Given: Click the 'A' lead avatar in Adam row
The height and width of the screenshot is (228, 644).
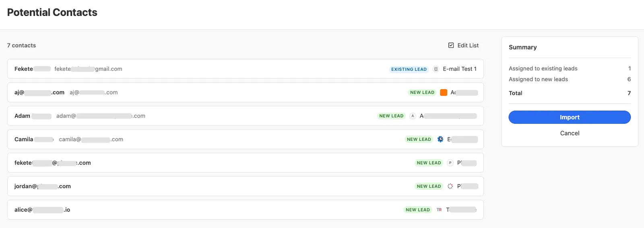Looking at the screenshot, I should click(x=413, y=116).
